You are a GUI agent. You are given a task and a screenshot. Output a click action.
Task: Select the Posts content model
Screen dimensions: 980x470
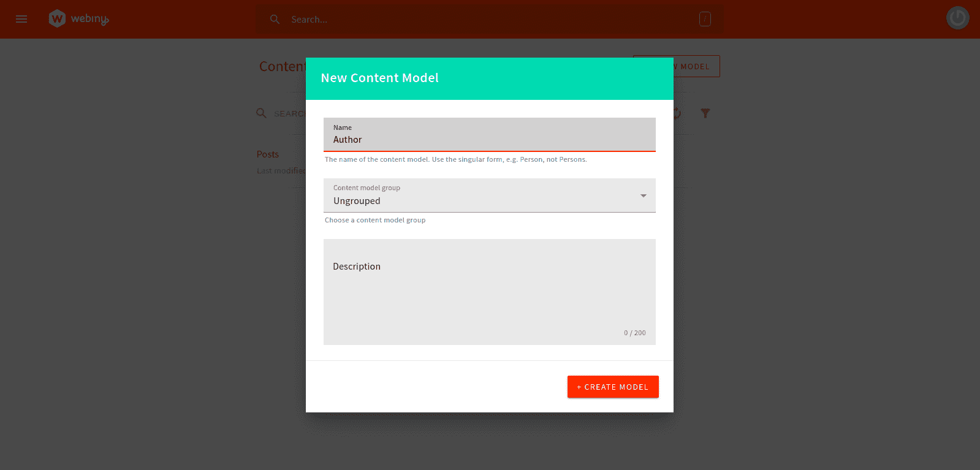point(267,154)
